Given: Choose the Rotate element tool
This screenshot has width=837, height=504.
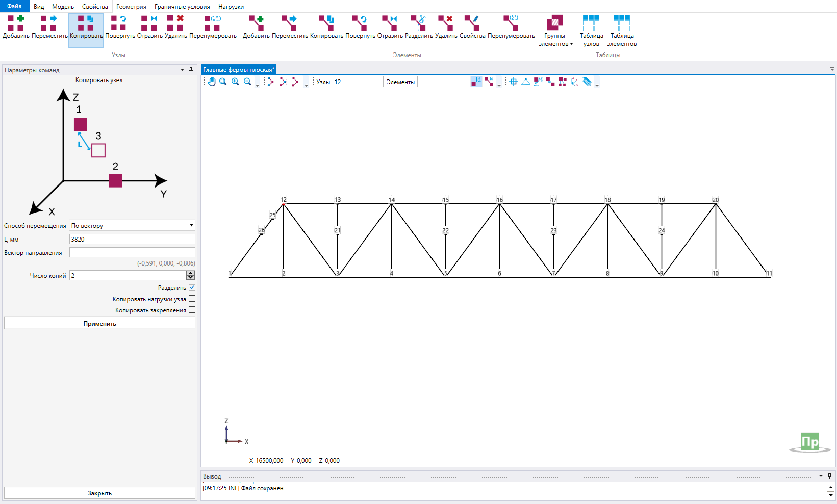Looking at the screenshot, I should [x=360, y=27].
